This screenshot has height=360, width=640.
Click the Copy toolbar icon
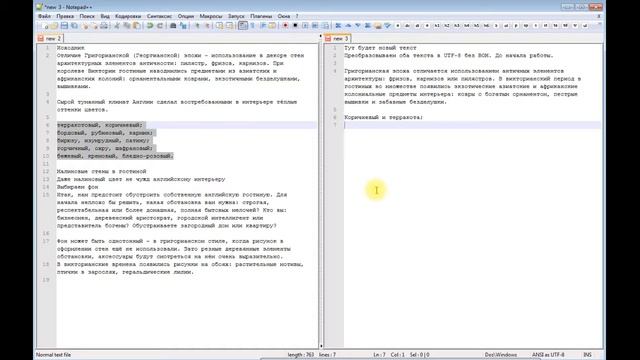pos(127,26)
